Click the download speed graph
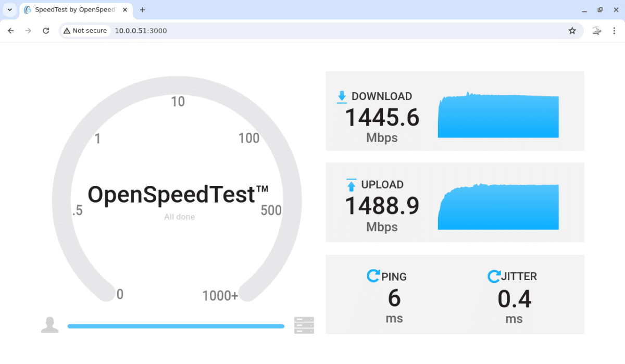The image size is (625, 364). 498,115
